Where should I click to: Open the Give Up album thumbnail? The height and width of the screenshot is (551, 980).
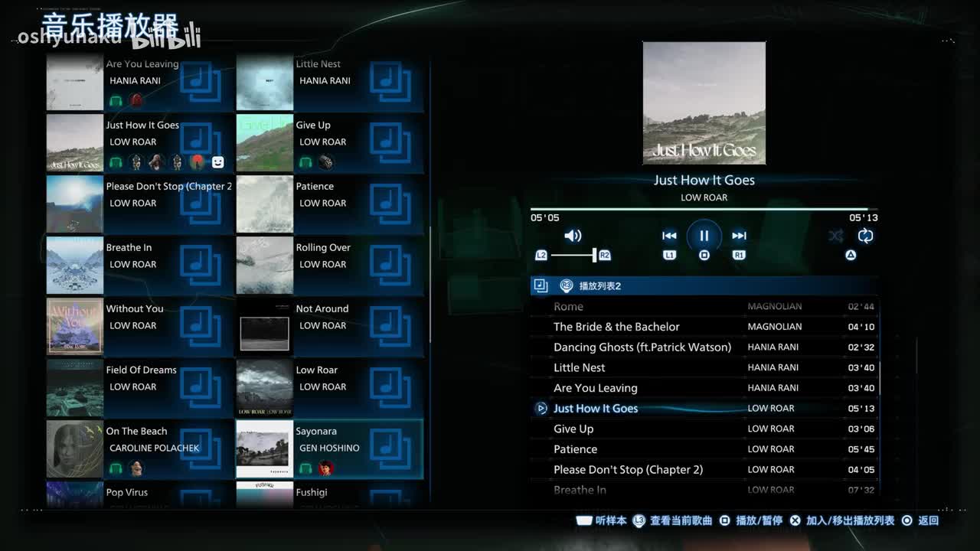tap(265, 142)
